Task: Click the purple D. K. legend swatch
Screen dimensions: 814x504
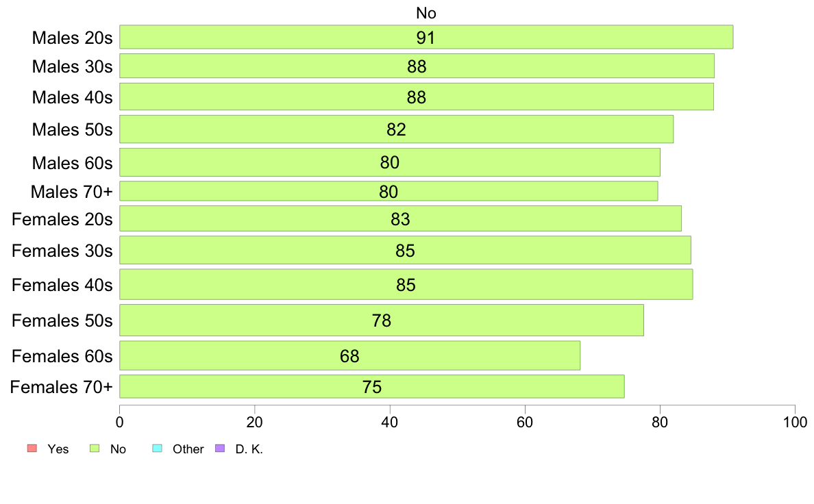Action: coord(220,448)
